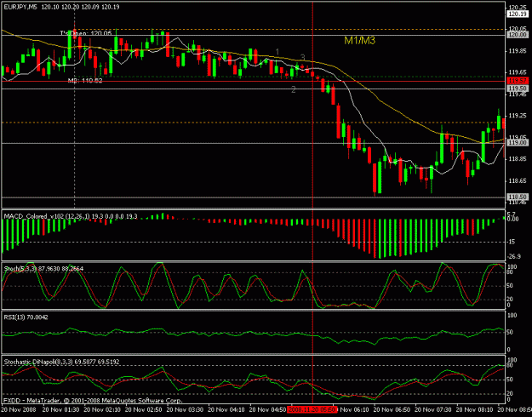Select the 118.65 price axis value

coord(518,181)
